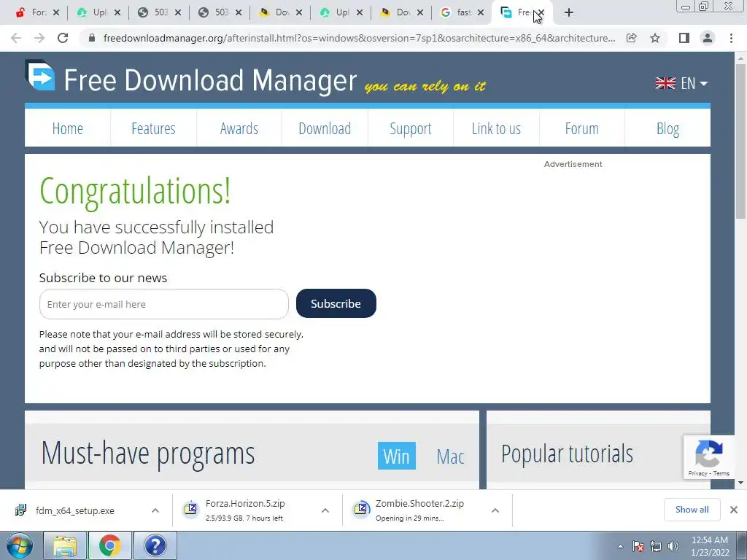Show hidden tray icons arrow

coord(620,546)
